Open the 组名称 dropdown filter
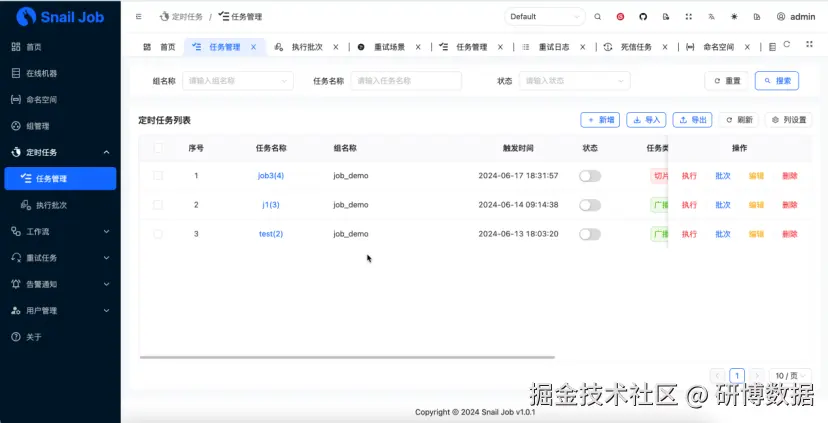This screenshot has height=423, width=829. (238, 81)
